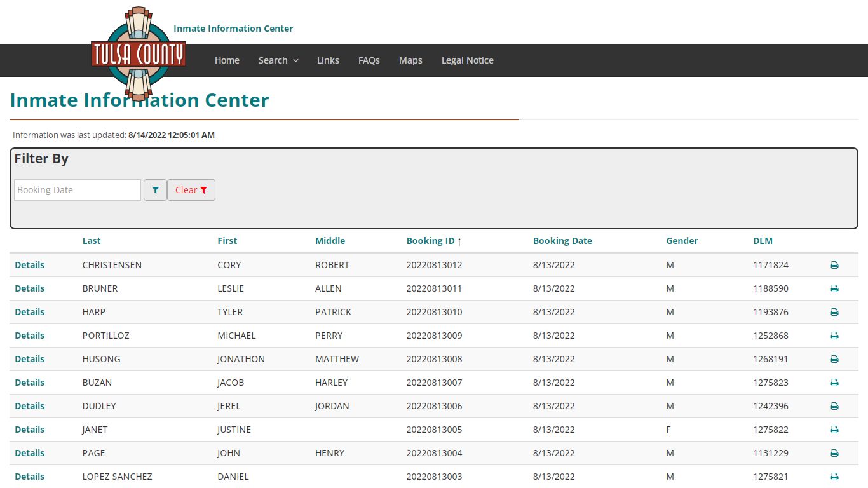
Task: Print record for CHRISTENSEN row
Action: pos(834,265)
